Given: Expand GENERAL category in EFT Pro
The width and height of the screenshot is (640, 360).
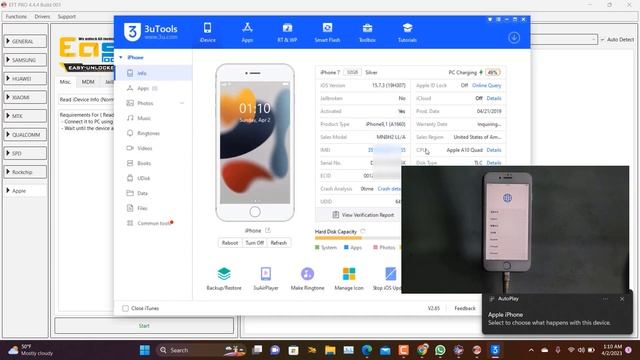Looking at the screenshot, I should 25,41.
